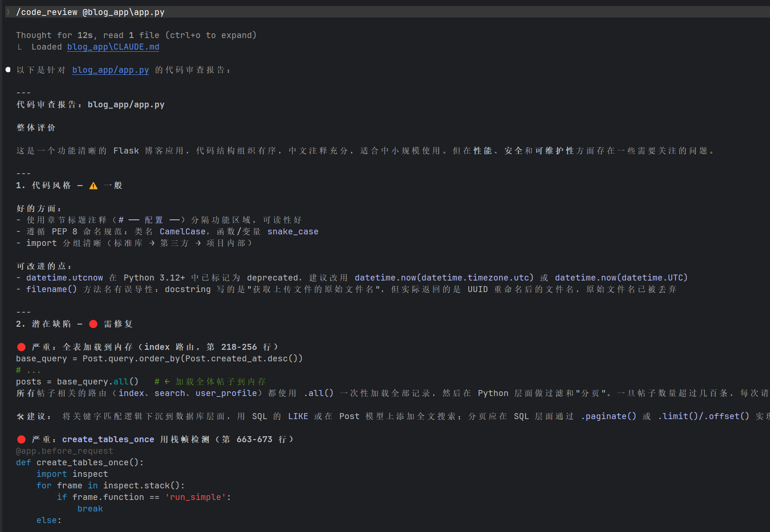The width and height of the screenshot is (770, 532).
Task: Open the blog_app\CLAUDE.md link
Action: pos(113,47)
